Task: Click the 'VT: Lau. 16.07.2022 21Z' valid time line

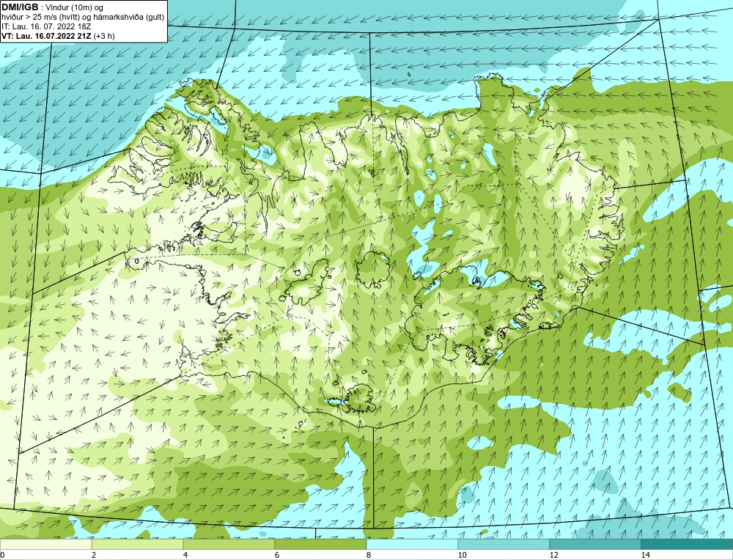Action: (x=58, y=36)
